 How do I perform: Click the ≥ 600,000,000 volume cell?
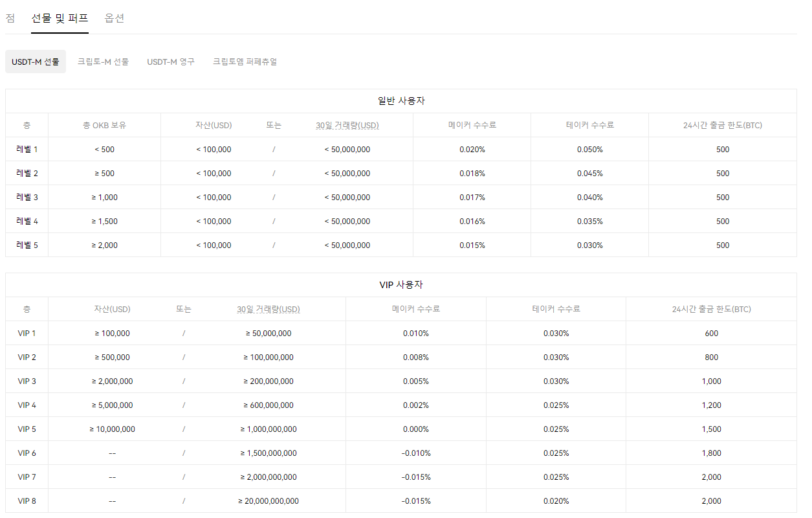269,405
